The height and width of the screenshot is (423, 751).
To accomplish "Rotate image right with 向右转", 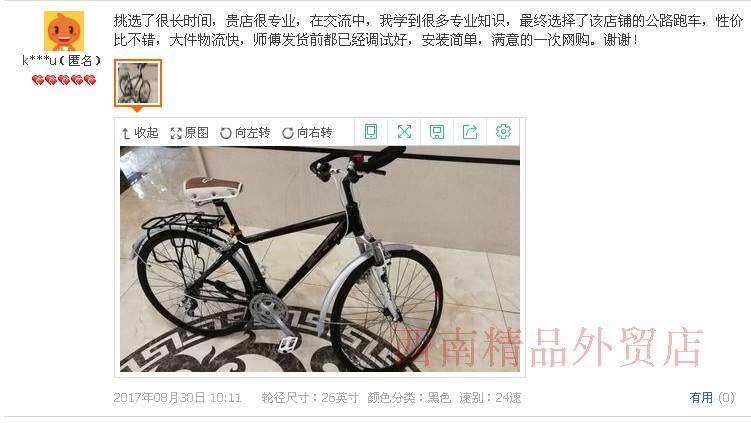I will point(307,133).
